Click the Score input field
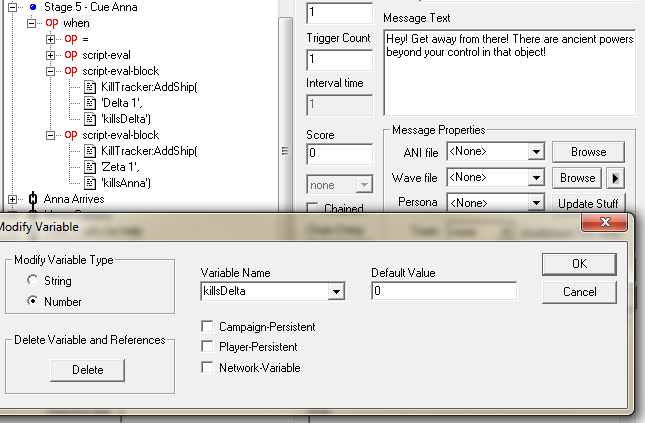645x423 pixels. coord(340,153)
